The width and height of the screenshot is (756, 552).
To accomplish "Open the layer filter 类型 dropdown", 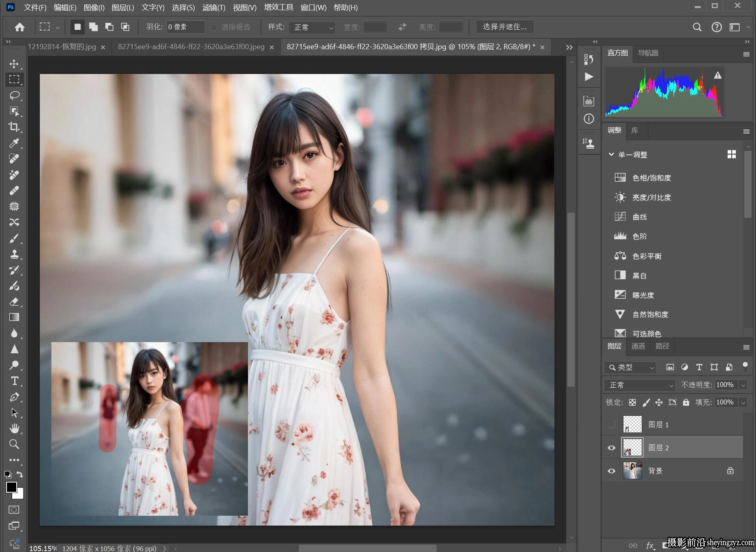I will coord(630,367).
